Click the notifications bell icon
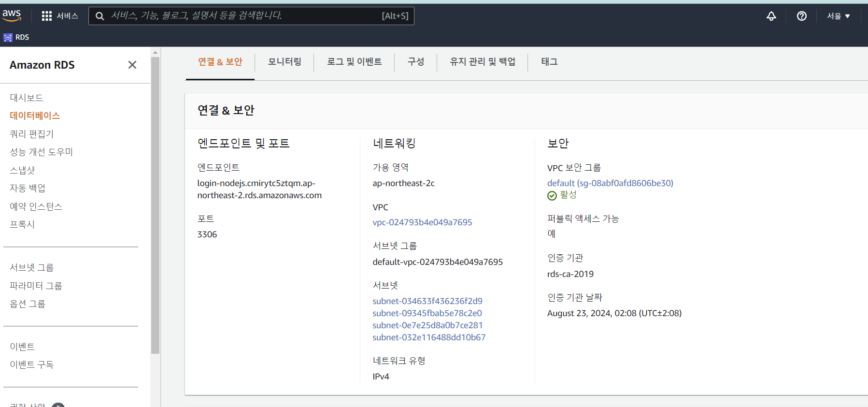 771,16
